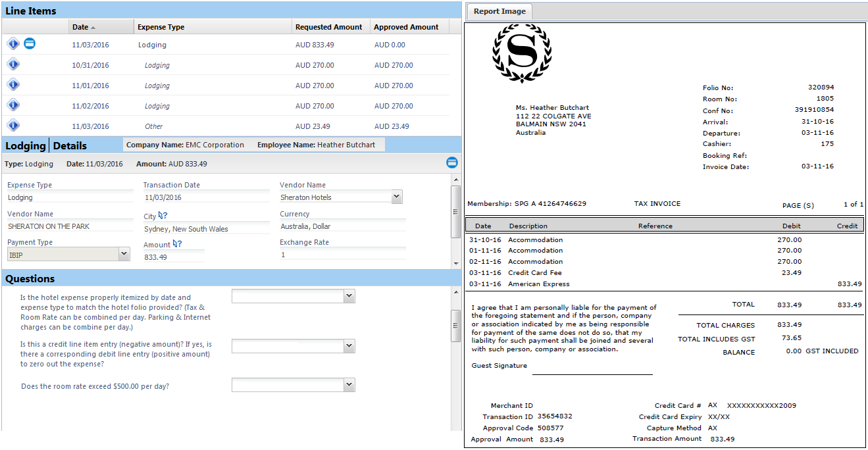Click the details panel scroll down arrow
Image resolution: width=868 pixels, height=450 pixels.
point(455,264)
